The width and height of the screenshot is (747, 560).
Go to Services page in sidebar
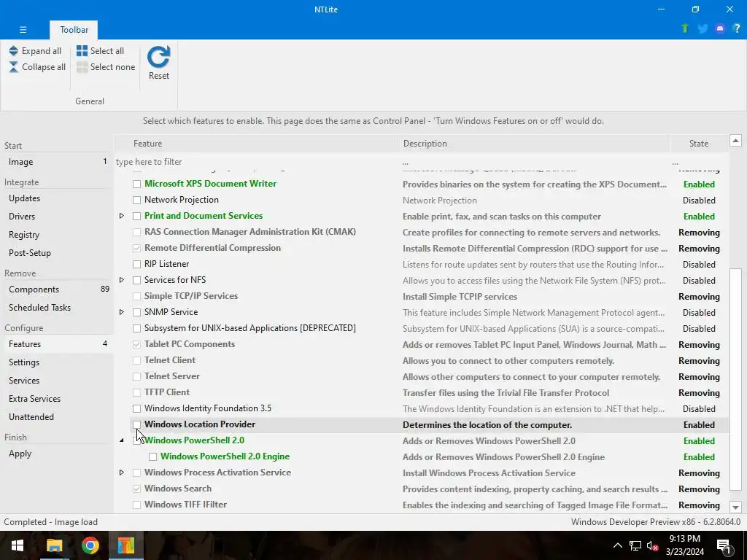(x=57, y=381)
